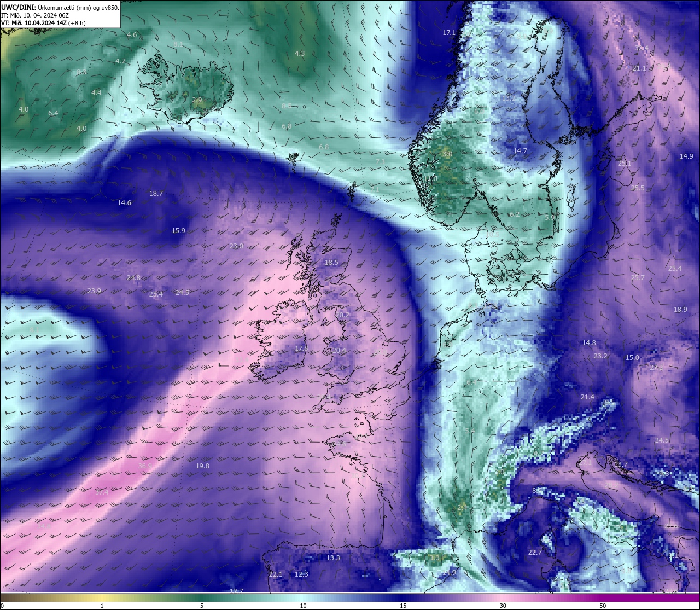Click the 14.6 value in the Atlantic
This screenshot has width=700, height=610.
tap(124, 203)
